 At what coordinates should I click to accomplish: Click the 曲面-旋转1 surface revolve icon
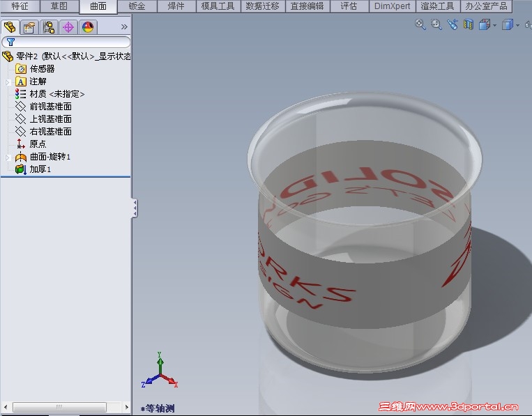(x=21, y=157)
